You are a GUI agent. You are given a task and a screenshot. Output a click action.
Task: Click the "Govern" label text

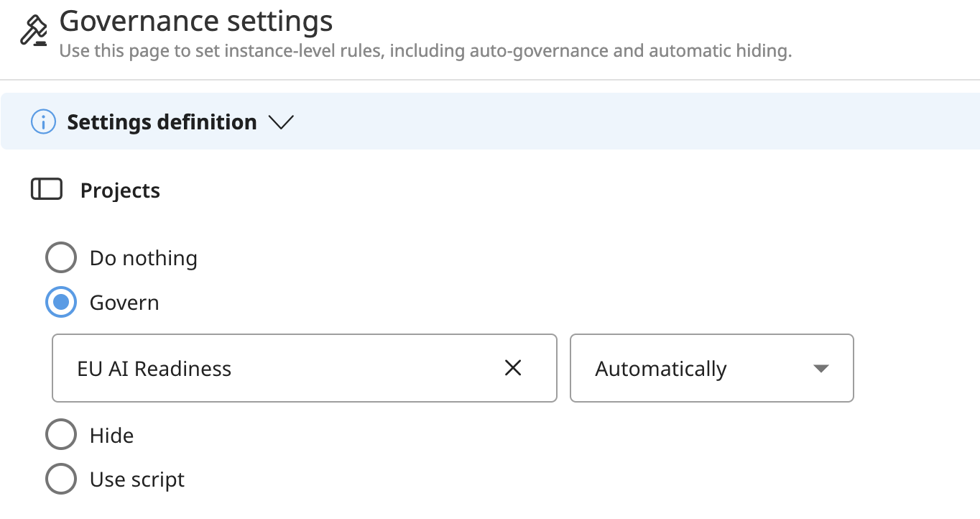tap(124, 303)
